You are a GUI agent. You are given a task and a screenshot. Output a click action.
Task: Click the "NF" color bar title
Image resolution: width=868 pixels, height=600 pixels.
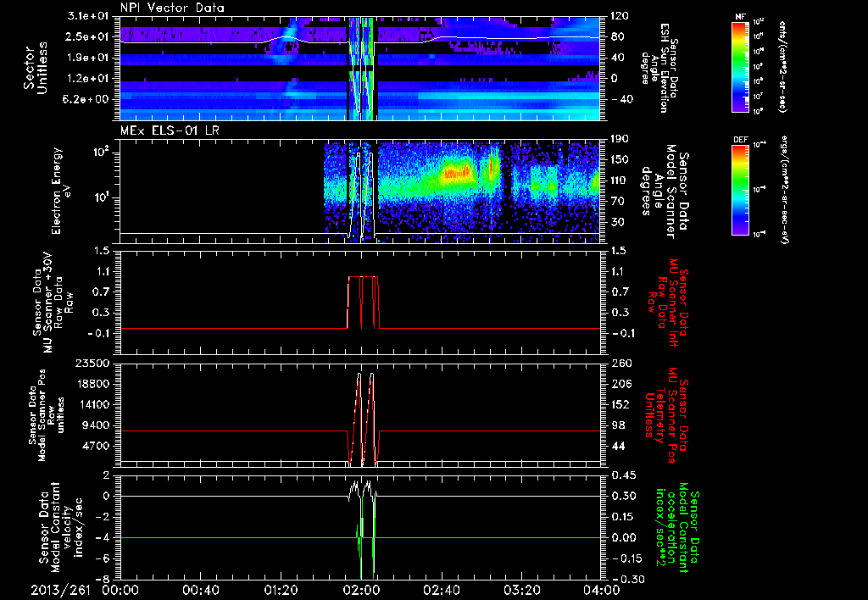coord(741,17)
